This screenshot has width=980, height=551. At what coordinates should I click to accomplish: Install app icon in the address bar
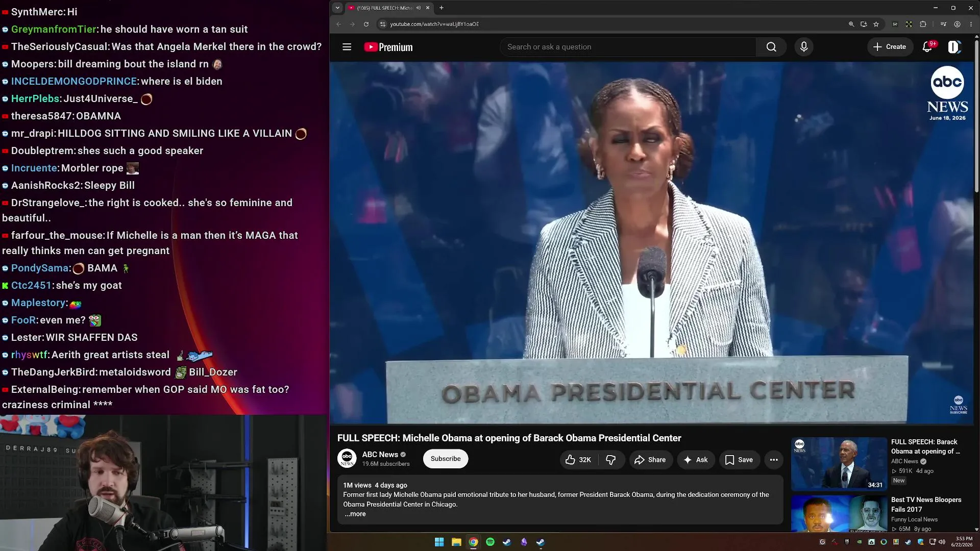pos(864,24)
